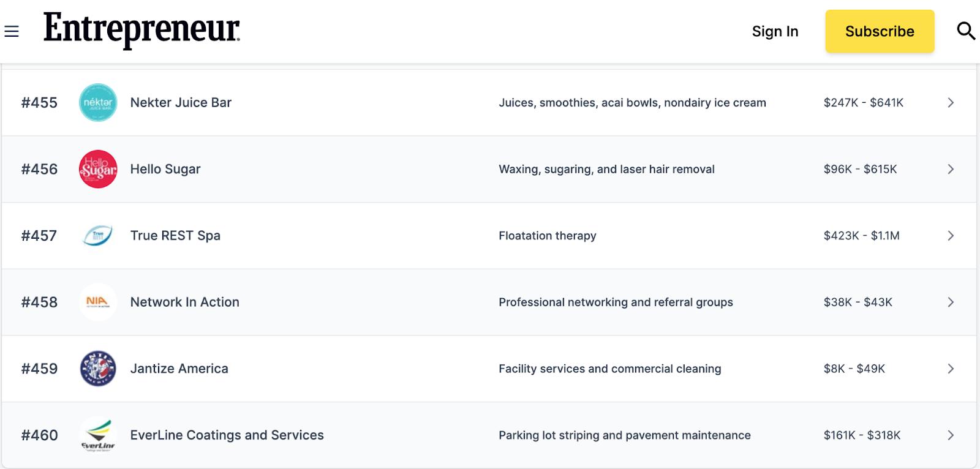Click the Nekter Juice Bar logo

pos(98,102)
